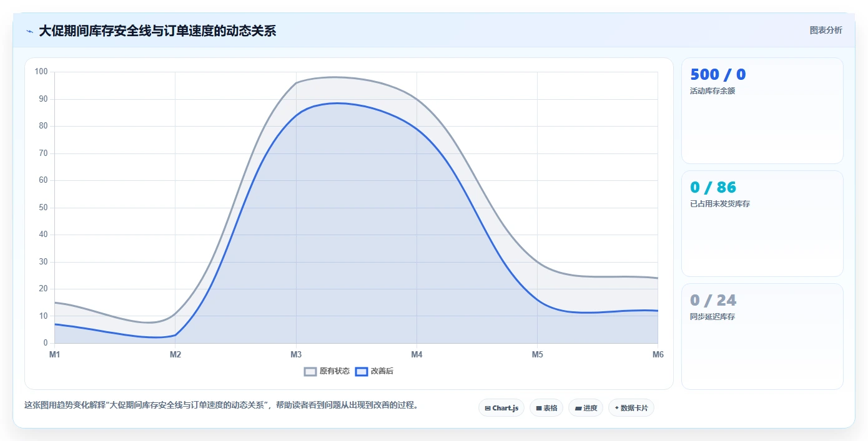The height and width of the screenshot is (441, 868).
Task: Open the 已占用未发货库存 card showing 0 / 86
Action: [762, 224]
